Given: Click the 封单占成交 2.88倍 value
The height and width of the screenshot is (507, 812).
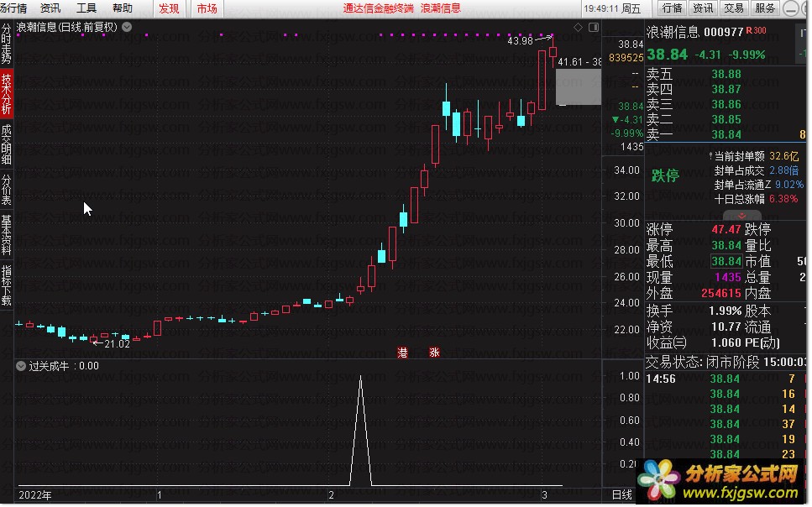Looking at the screenshot, I should coord(784,170).
